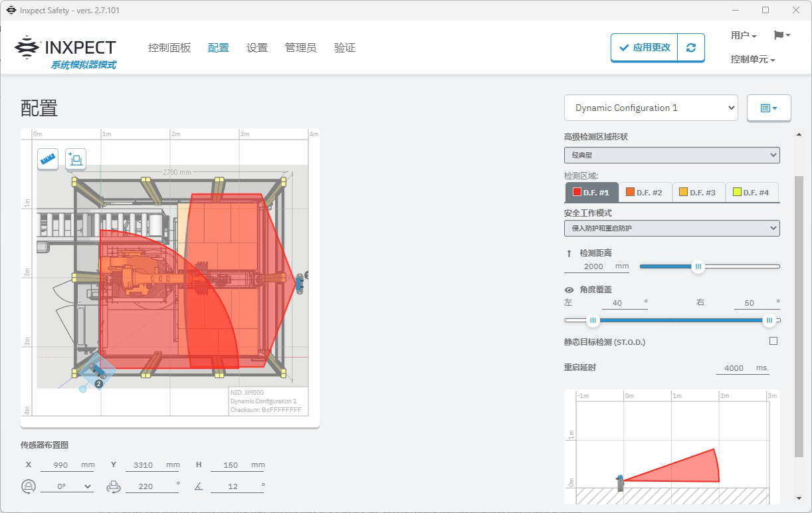Click the INXPECT logo
The width and height of the screenshot is (812, 513).
[65, 48]
